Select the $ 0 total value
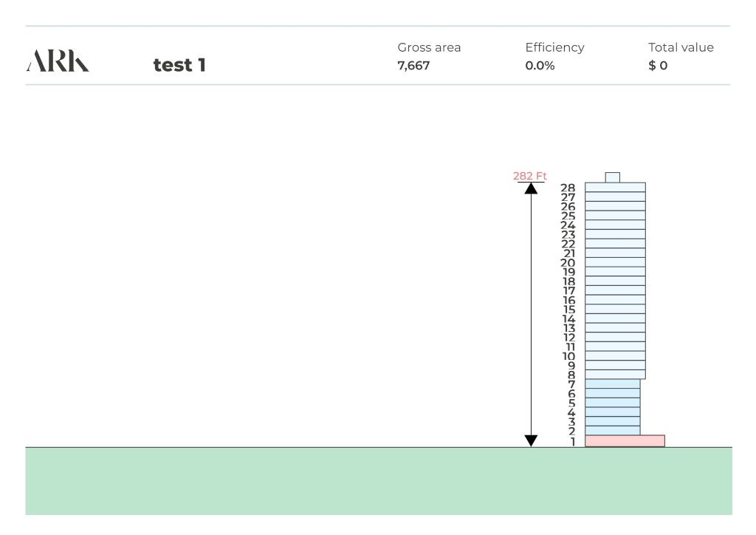Screen dimensions: 756x535 [658, 66]
